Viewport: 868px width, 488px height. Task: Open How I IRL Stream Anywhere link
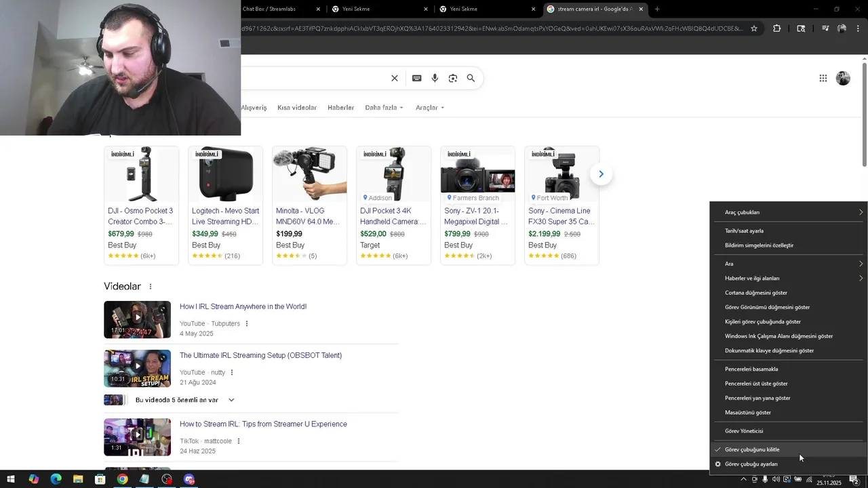(x=243, y=306)
